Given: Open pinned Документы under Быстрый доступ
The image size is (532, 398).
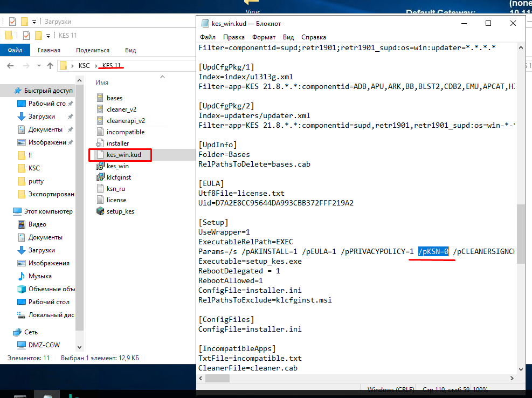Looking at the screenshot, I should point(45,129).
